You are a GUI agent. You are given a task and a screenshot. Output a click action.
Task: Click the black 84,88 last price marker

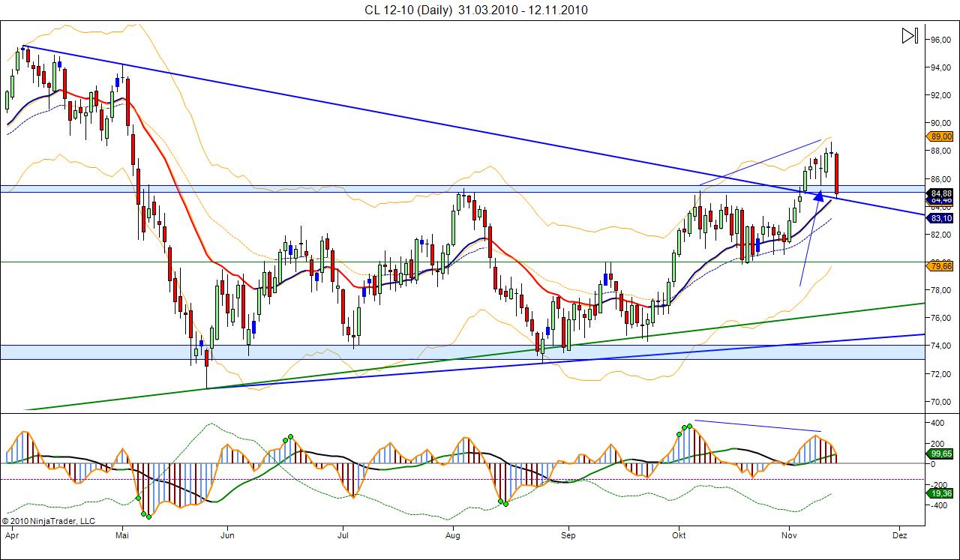pyautogui.click(x=940, y=193)
